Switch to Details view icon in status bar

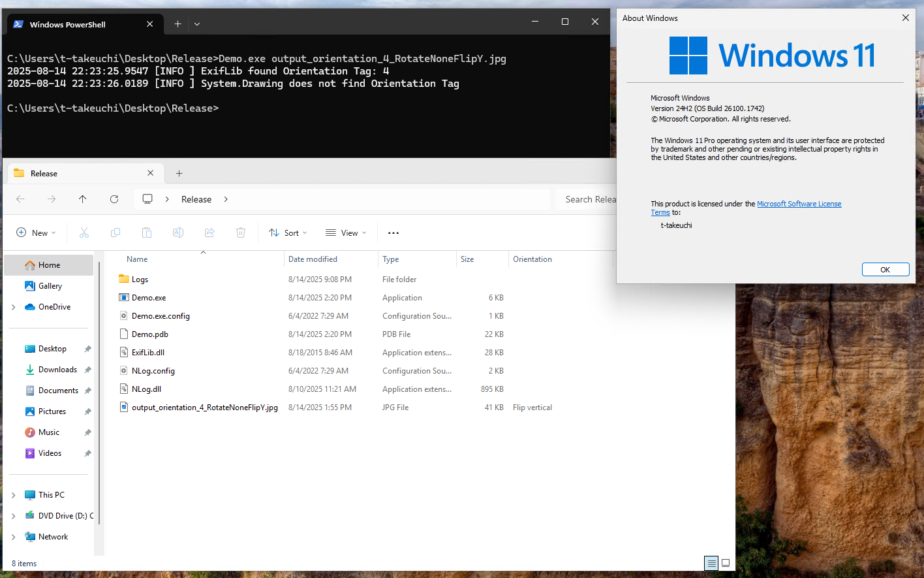click(x=711, y=563)
